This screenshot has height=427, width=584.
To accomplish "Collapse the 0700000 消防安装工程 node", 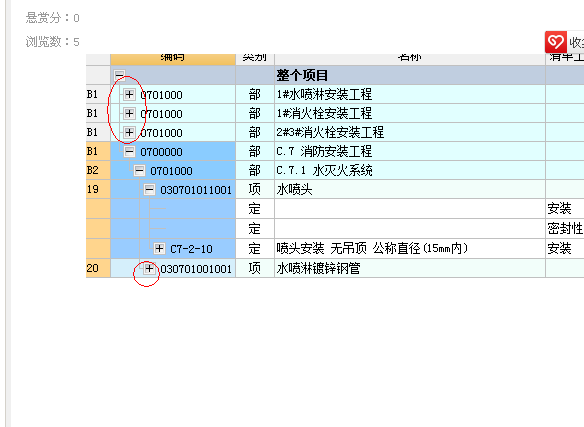I will pyautogui.click(x=129, y=151).
